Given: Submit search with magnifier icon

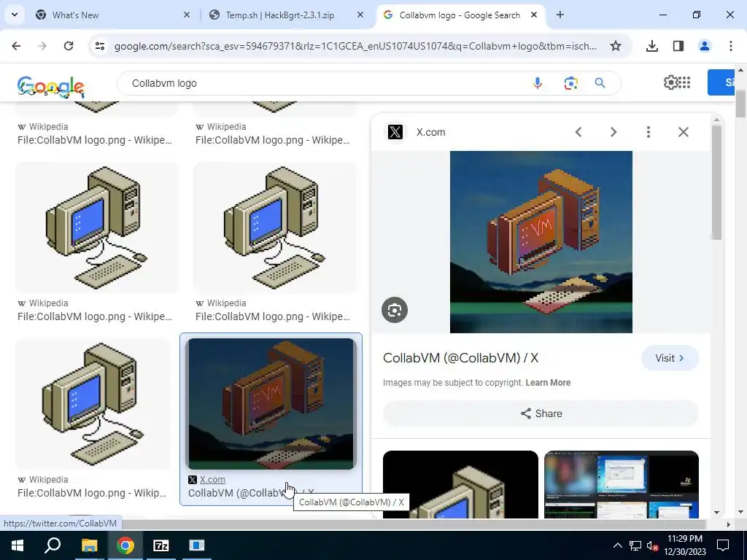Looking at the screenshot, I should pyautogui.click(x=600, y=83).
